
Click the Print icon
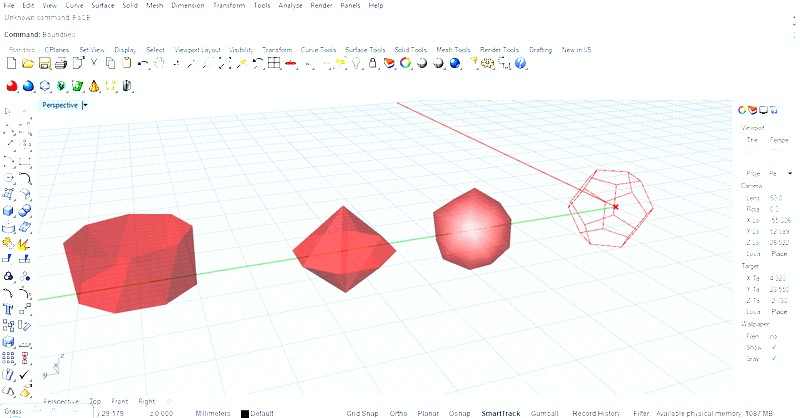click(61, 63)
